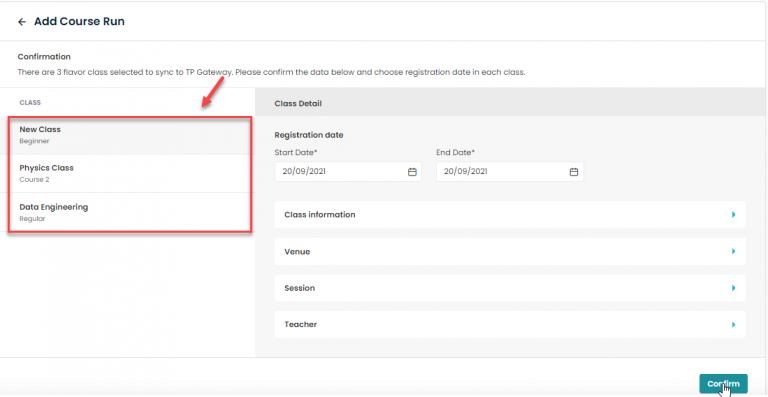Expand the Teacher section
The image size is (768, 397).
510,324
